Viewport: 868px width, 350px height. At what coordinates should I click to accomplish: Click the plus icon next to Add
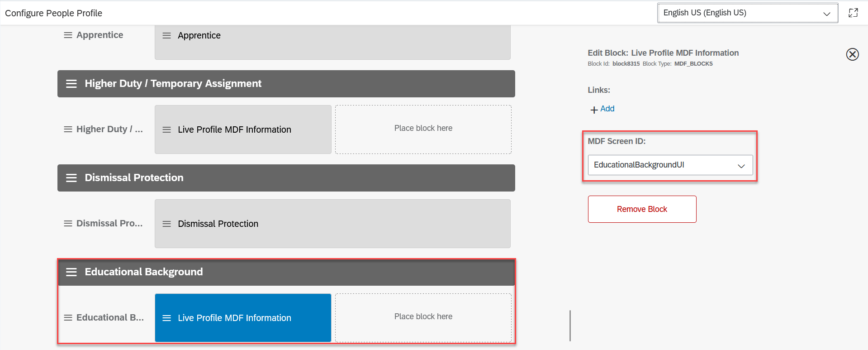[594, 110]
